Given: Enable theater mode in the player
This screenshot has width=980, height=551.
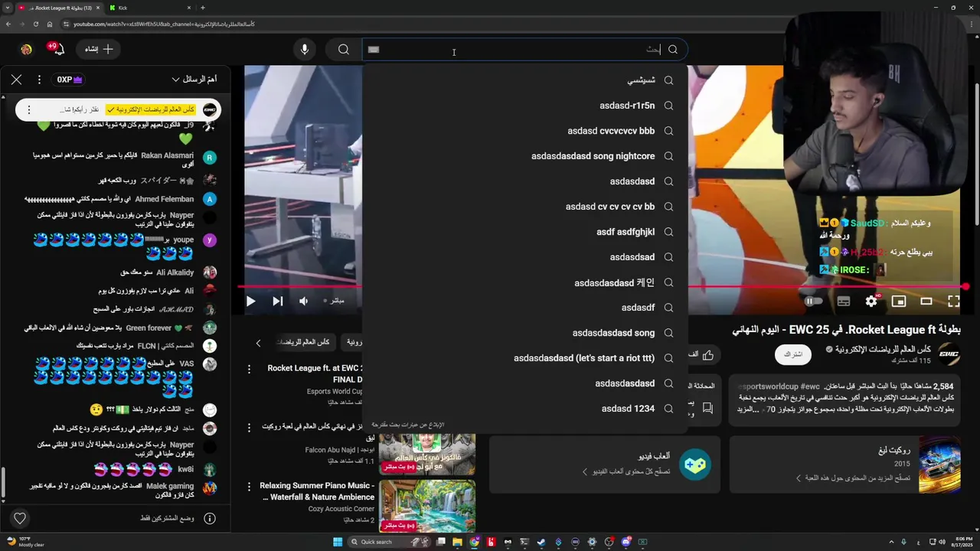Looking at the screenshot, I should click(x=926, y=302).
